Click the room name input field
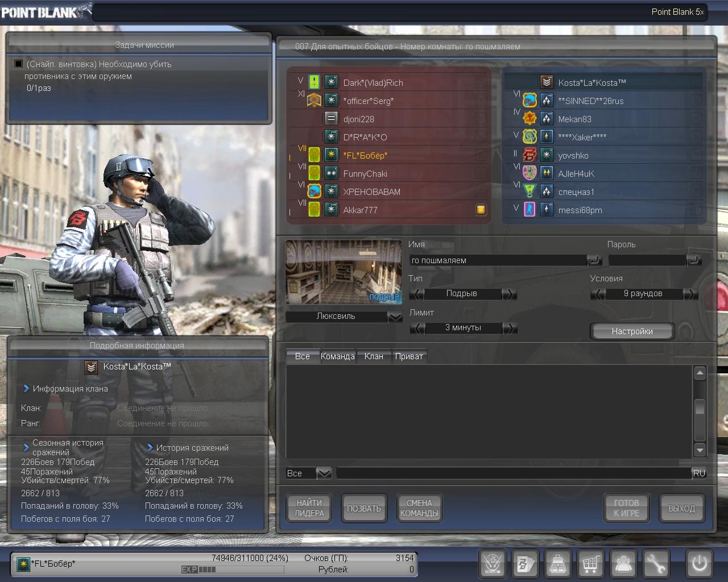Image resolution: width=728 pixels, height=582 pixels. coord(498,260)
